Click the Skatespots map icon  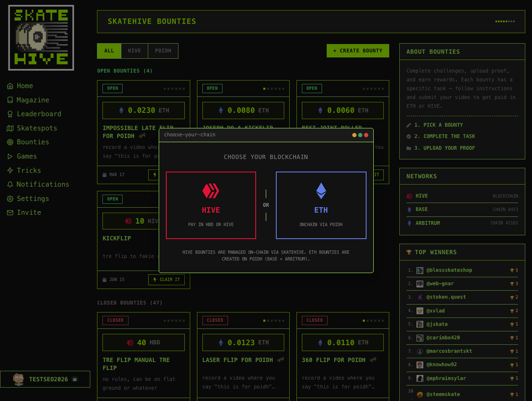click(10, 128)
